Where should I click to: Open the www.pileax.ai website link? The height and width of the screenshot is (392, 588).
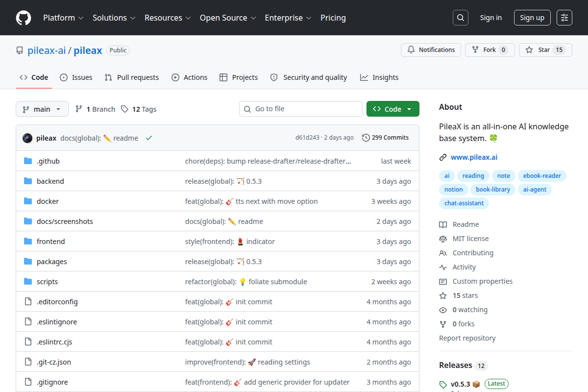(474, 157)
